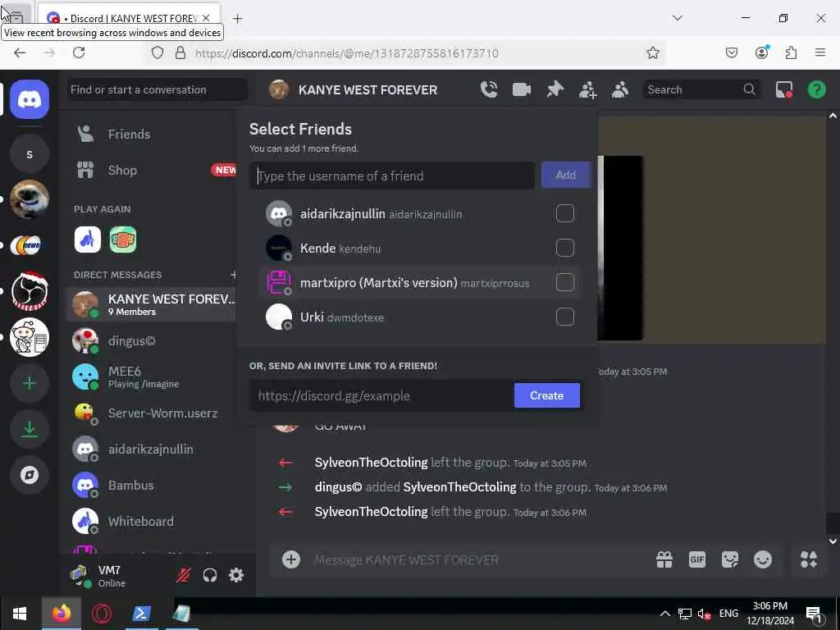Image resolution: width=840 pixels, height=630 pixels.
Task: Open the gift Nitro icon
Action: pos(664,559)
